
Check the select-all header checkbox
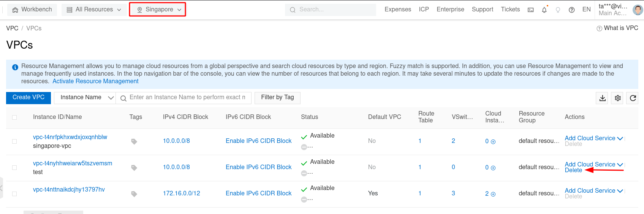[14, 117]
